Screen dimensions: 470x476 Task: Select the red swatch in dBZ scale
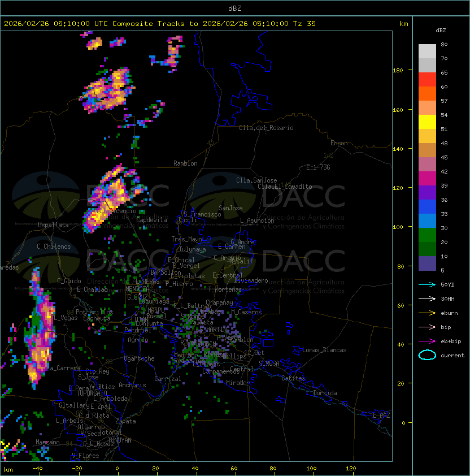(427, 80)
